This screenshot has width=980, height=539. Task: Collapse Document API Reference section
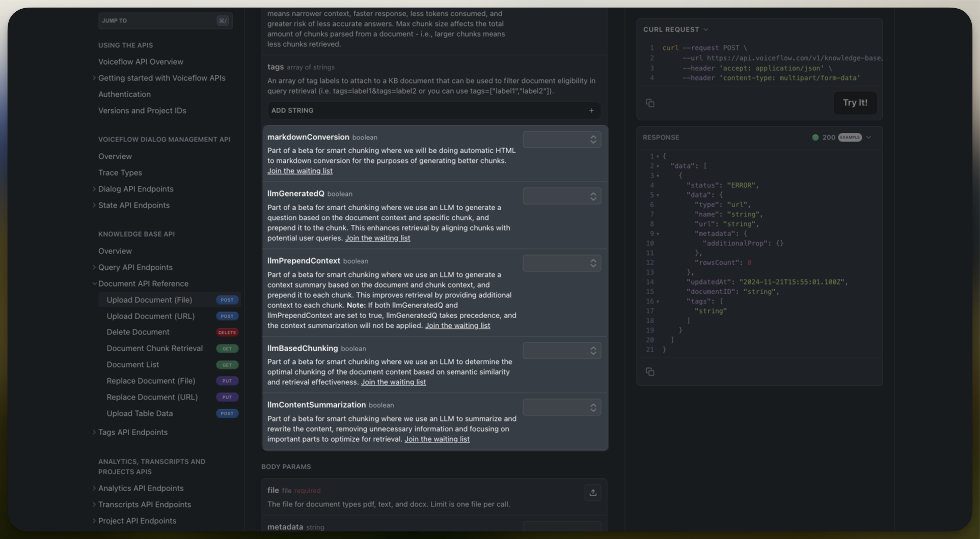click(x=94, y=283)
